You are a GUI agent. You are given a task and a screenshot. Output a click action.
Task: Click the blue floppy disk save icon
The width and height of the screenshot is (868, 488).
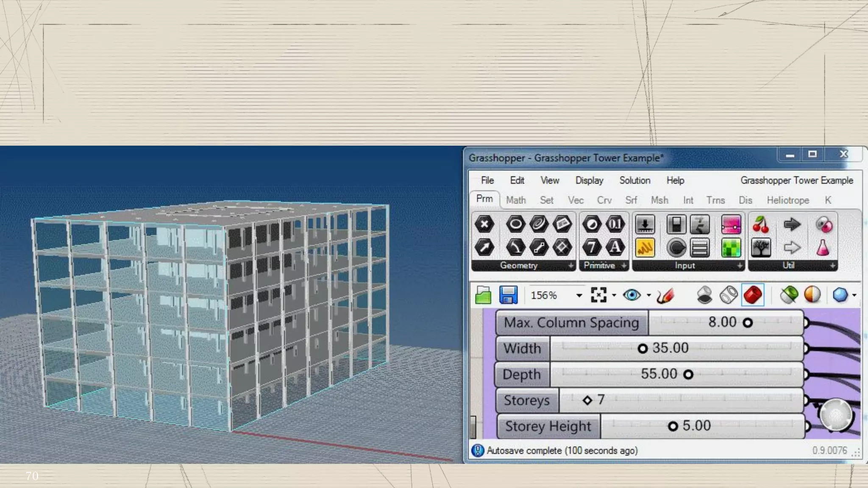tap(508, 295)
